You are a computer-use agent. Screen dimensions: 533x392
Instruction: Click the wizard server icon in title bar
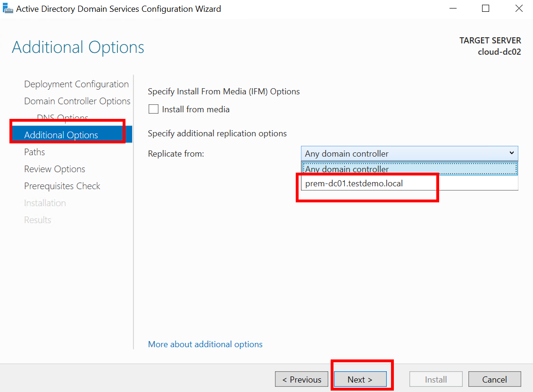coord(8,8)
